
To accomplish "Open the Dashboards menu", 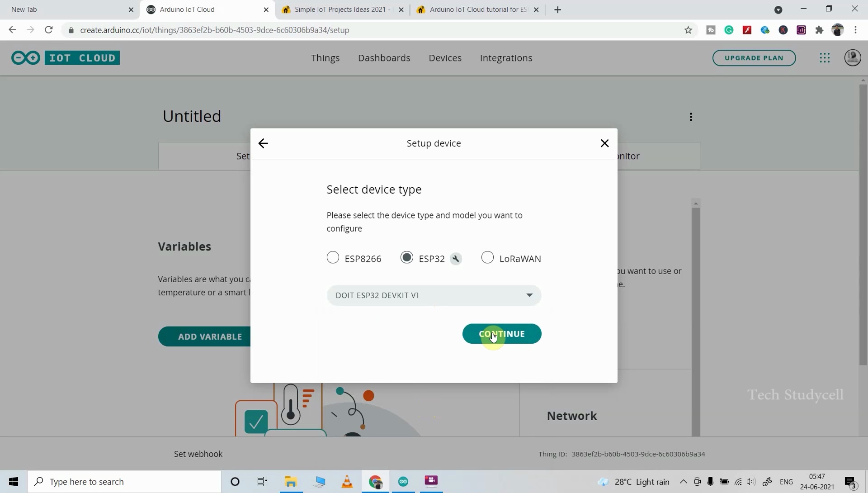I will [384, 58].
